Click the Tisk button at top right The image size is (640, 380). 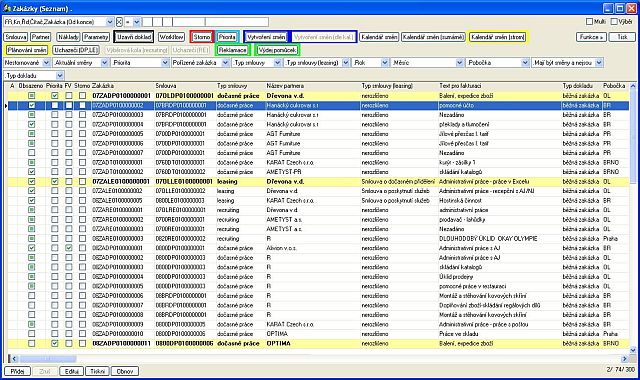pyautogui.click(x=622, y=37)
